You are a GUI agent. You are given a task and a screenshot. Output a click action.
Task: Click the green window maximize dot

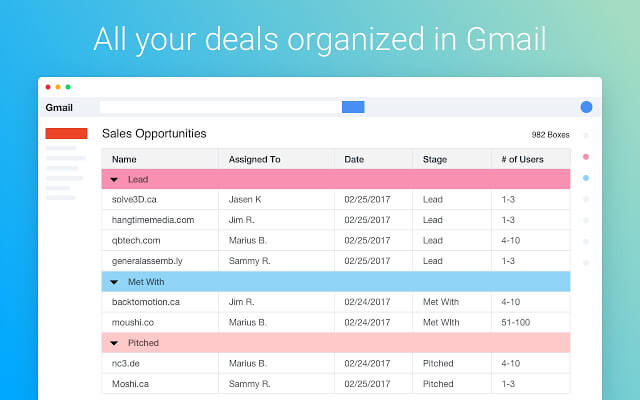68,87
